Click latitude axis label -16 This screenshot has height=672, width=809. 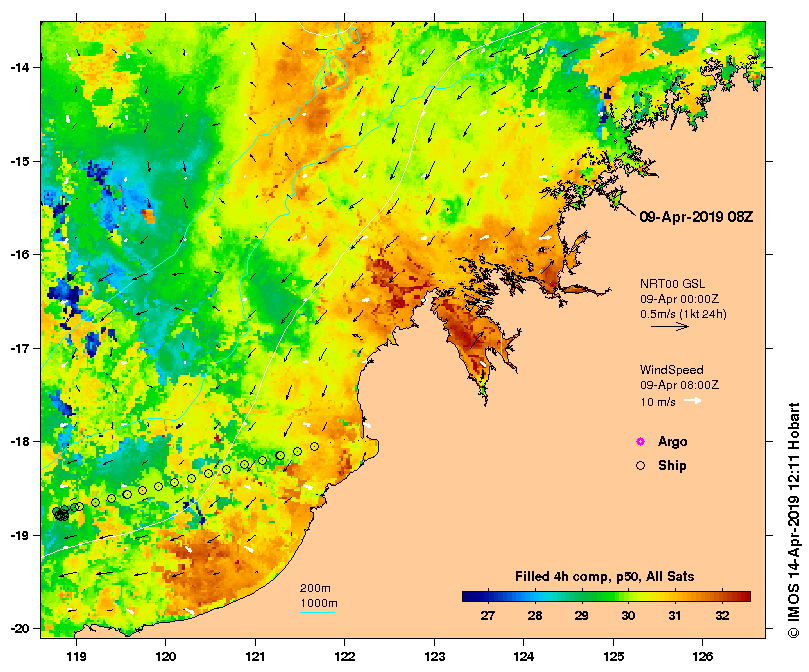pyautogui.click(x=20, y=254)
